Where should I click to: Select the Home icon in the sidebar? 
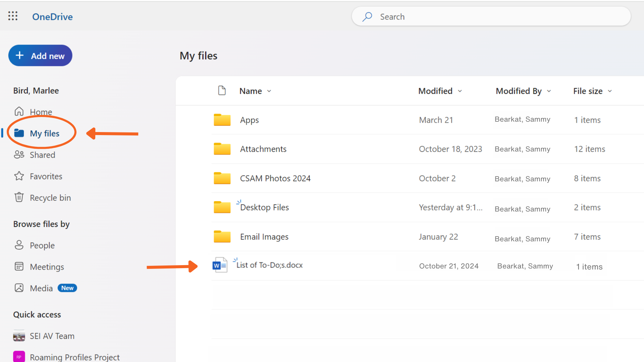(x=19, y=112)
